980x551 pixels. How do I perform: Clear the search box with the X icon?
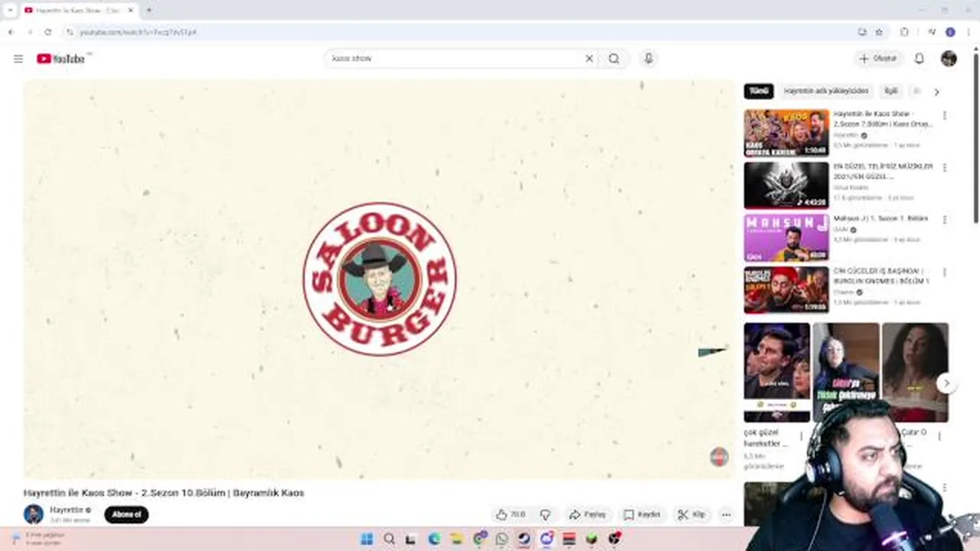point(590,59)
